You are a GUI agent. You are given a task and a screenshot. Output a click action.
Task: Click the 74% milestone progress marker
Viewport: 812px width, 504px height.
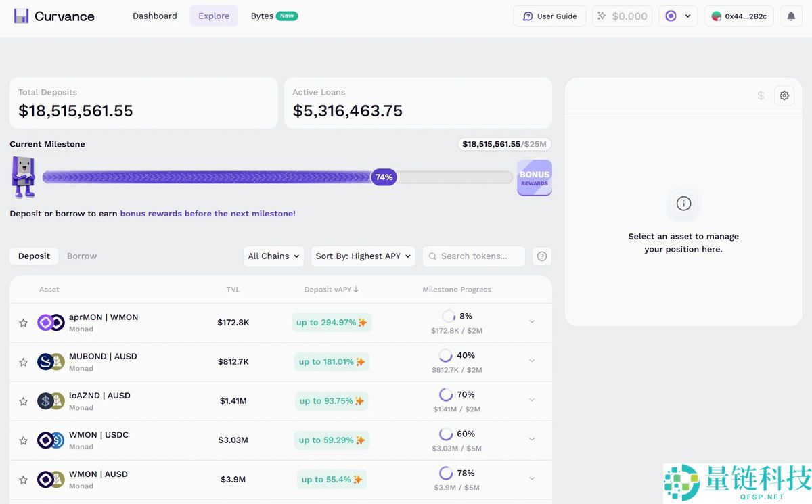tap(384, 177)
